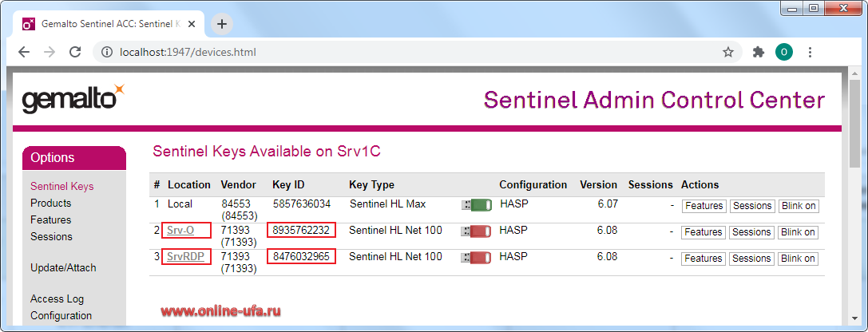Image resolution: width=868 pixels, height=332 pixels.
Task: Click Blink on in SrvRDP row
Action: [799, 259]
